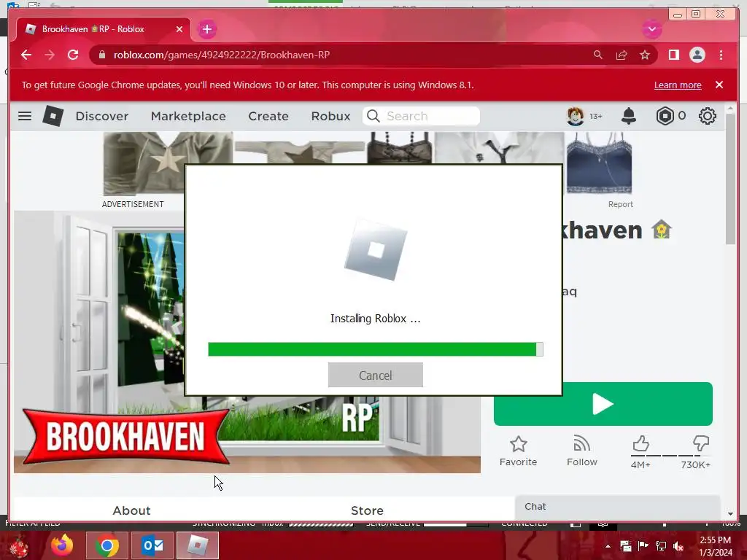Open Outlook from the taskbar

(x=152, y=545)
